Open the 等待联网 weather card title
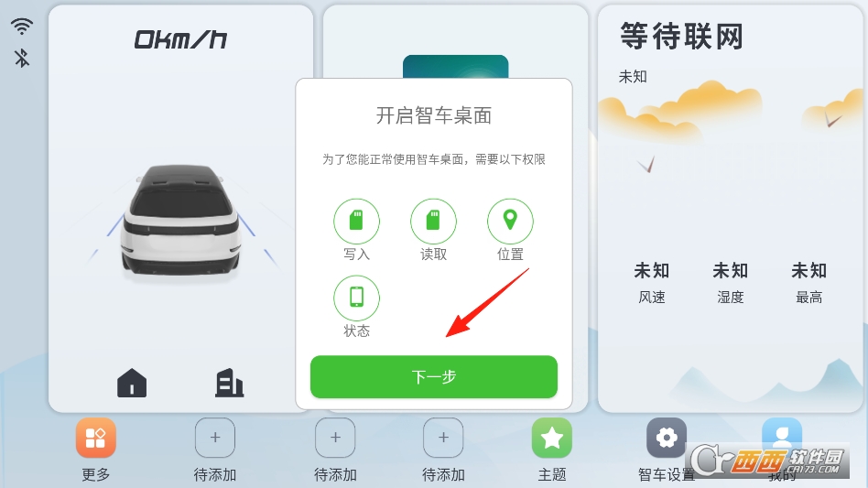 click(681, 36)
